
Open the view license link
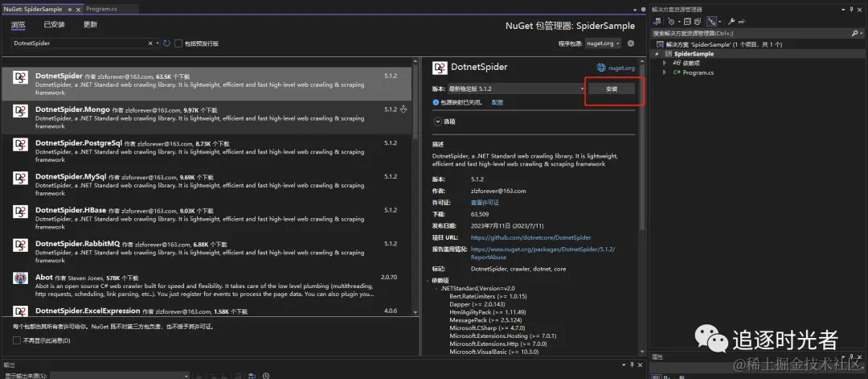coord(485,203)
